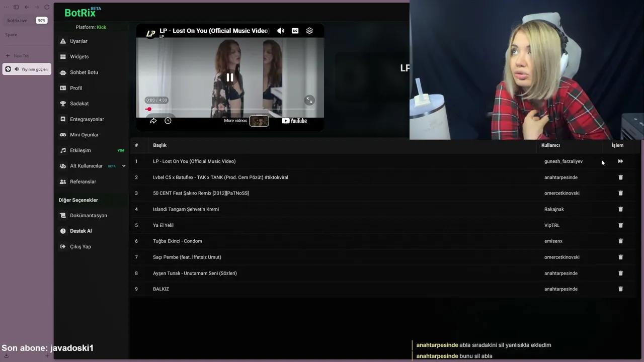Remove 50 CENT Feat Şakıro Remix from queue
Screen dimensions: 644x362
pyautogui.click(x=620, y=193)
